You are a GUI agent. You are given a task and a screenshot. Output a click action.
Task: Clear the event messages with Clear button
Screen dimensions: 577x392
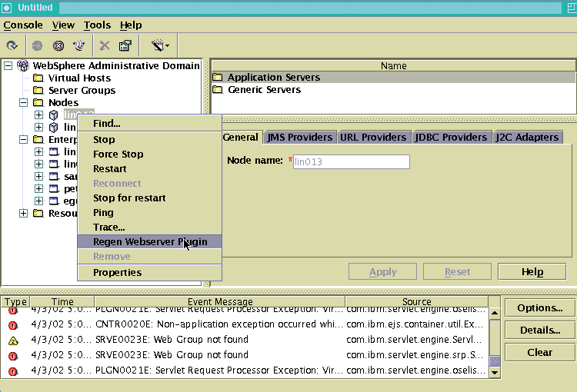[x=540, y=352]
